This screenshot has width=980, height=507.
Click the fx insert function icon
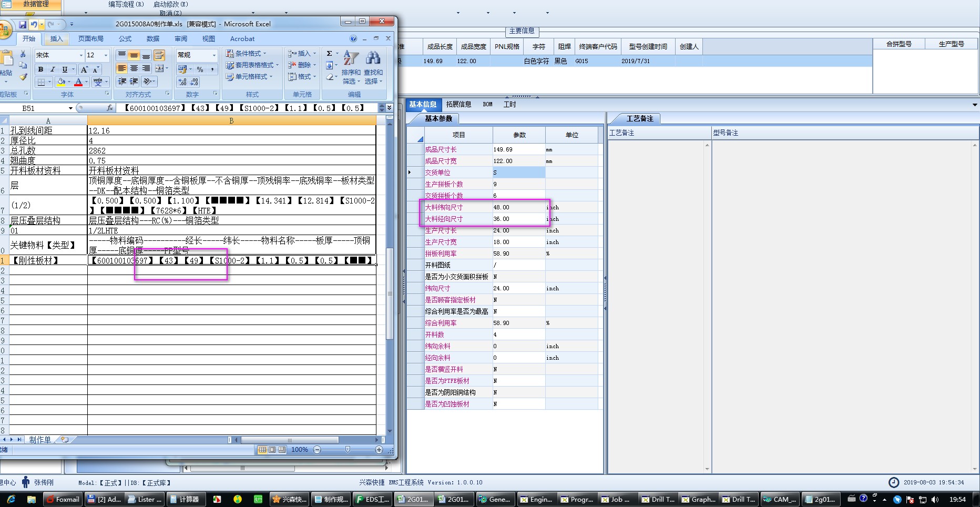[110, 108]
